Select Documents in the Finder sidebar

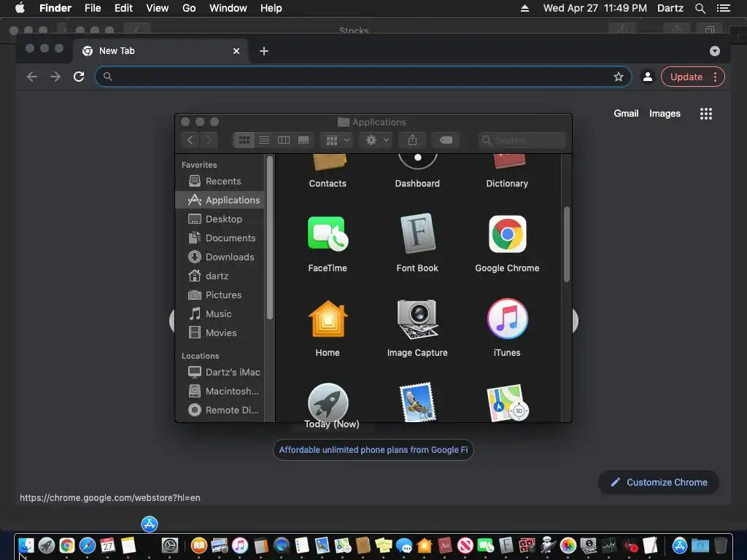click(x=220, y=238)
